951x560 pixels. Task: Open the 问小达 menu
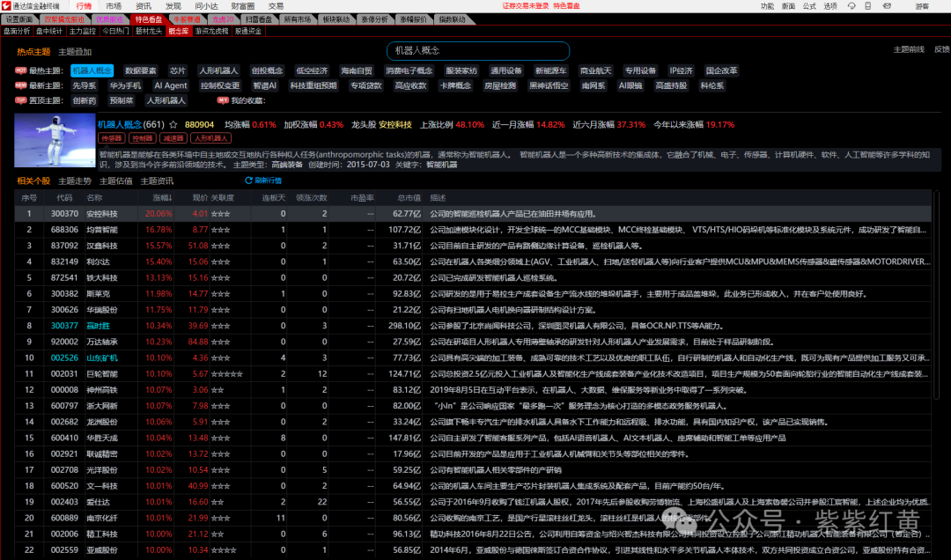pyautogui.click(x=206, y=6)
